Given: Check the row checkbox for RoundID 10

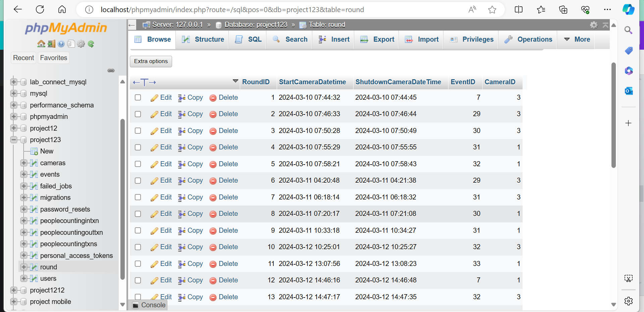Looking at the screenshot, I should (x=138, y=247).
